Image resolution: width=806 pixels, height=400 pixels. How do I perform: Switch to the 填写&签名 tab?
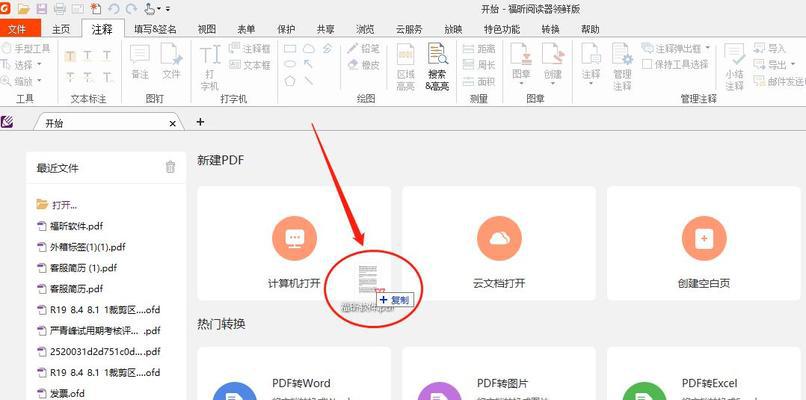pyautogui.click(x=155, y=29)
